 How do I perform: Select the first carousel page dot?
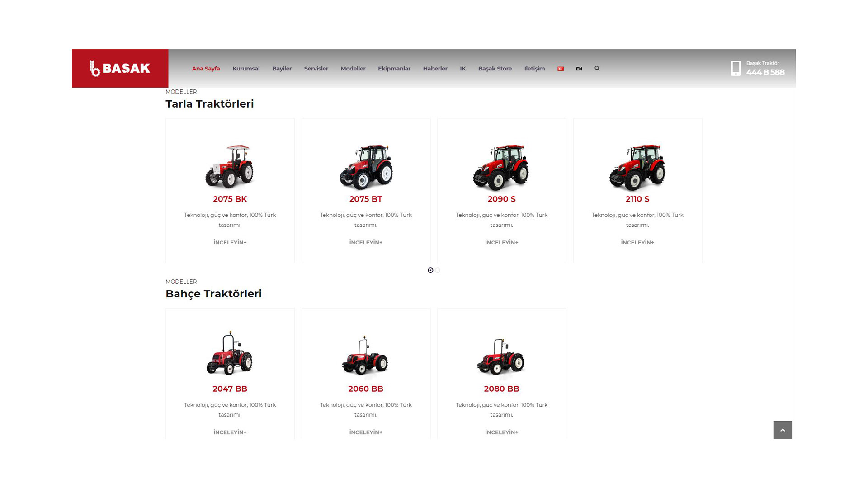430,270
